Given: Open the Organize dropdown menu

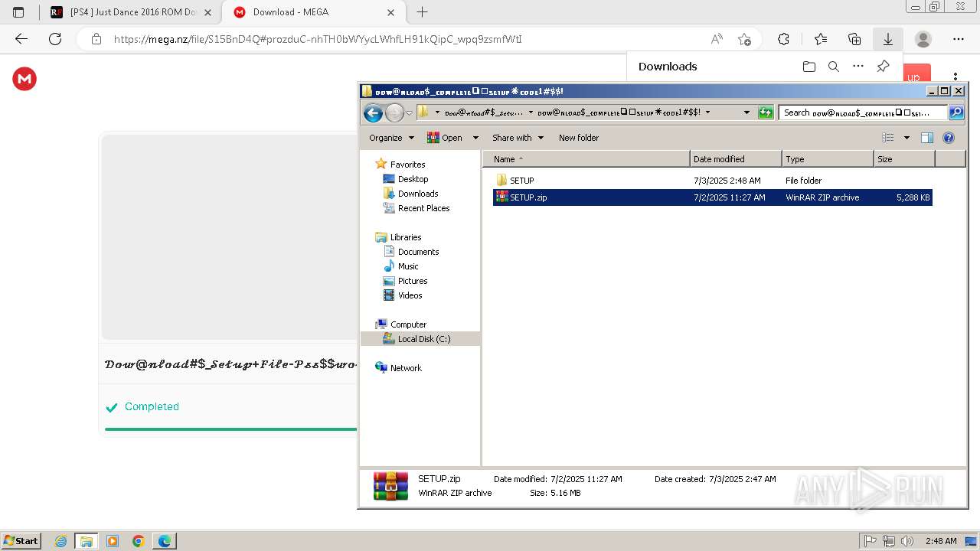Looking at the screenshot, I should click(x=391, y=138).
